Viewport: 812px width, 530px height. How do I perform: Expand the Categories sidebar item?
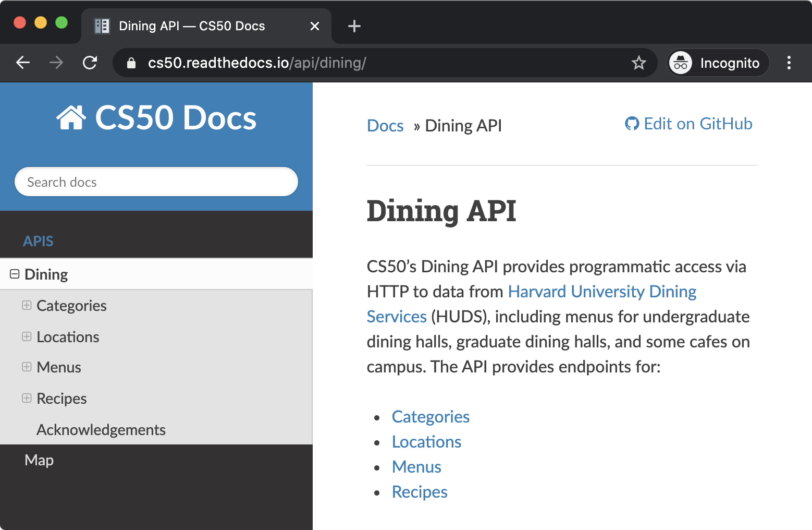[27, 305]
